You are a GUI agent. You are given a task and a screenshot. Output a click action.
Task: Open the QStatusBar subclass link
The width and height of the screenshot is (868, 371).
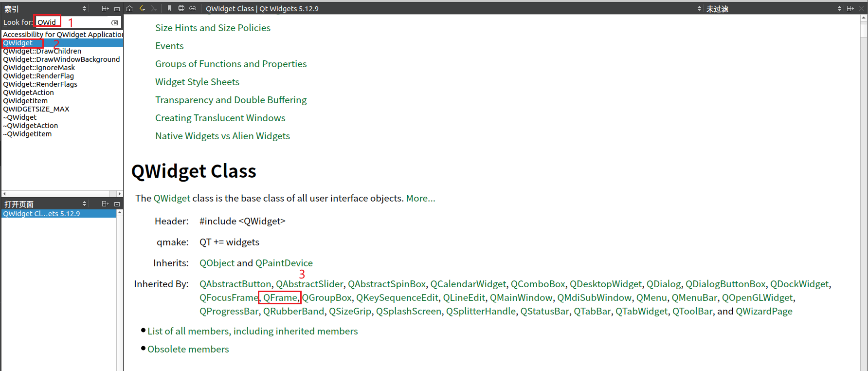(x=545, y=311)
